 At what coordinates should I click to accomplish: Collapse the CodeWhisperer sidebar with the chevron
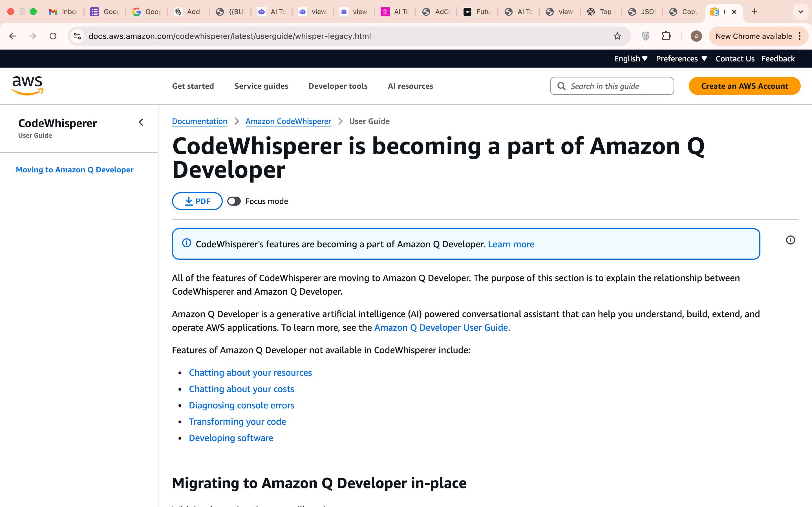click(x=141, y=123)
